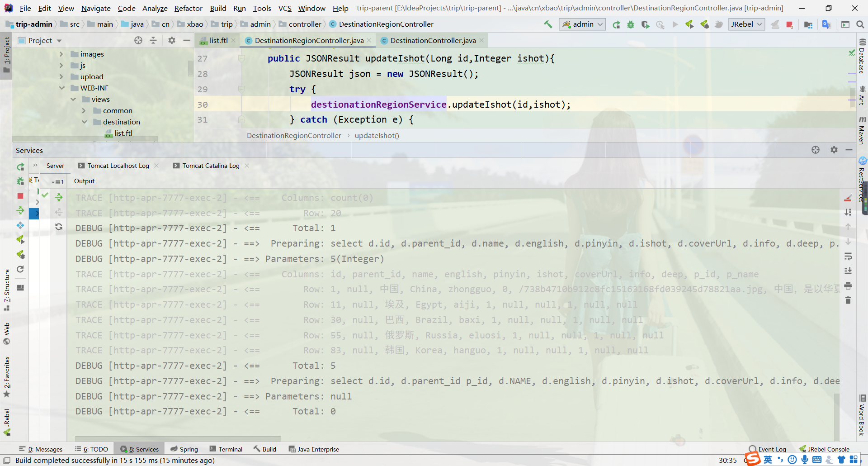Toggle soft-wrap in the console output
Viewport: 868px width, 466px height.
point(849,257)
